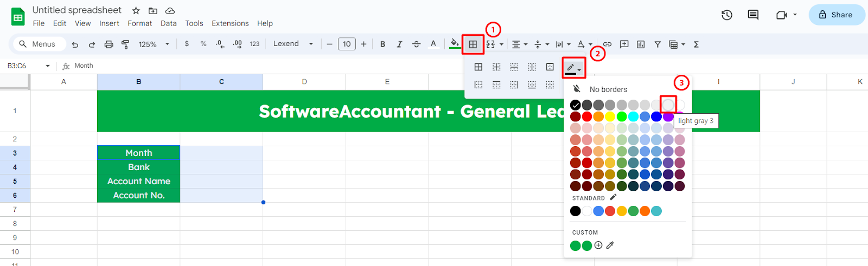Viewport: 868px width, 266px height.
Task: Open the fill color bucket
Action: coord(455,44)
